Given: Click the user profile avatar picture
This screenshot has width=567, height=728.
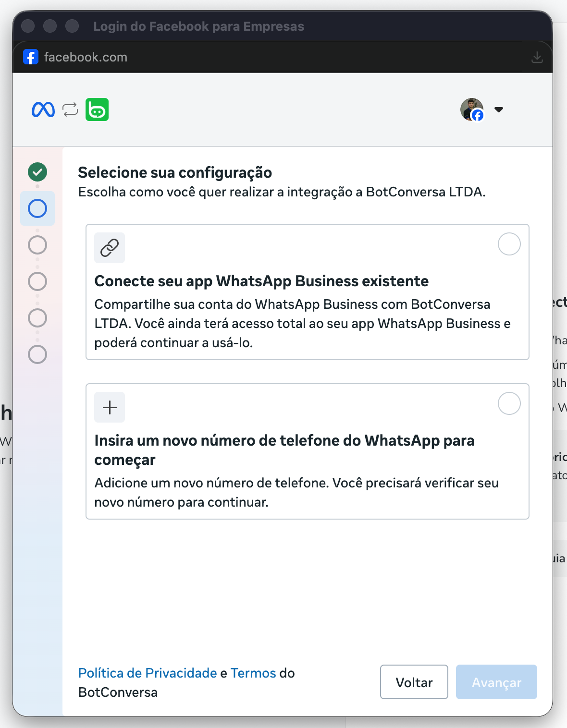Looking at the screenshot, I should click(x=472, y=109).
